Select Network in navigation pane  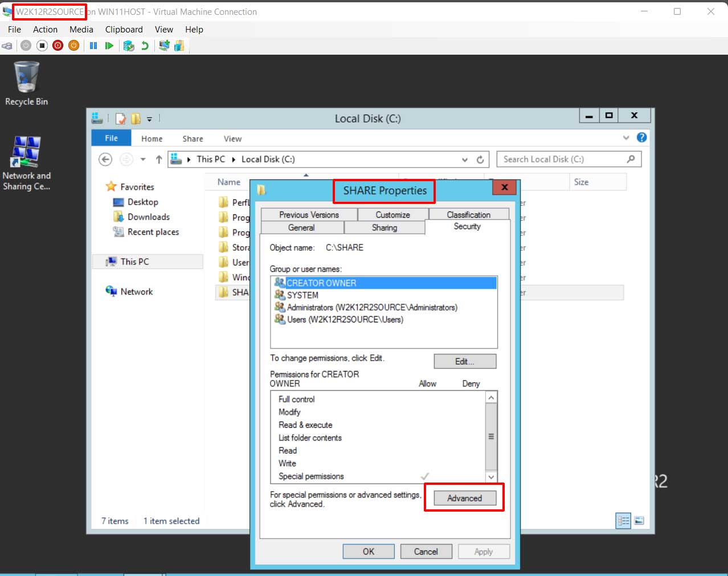tap(136, 292)
